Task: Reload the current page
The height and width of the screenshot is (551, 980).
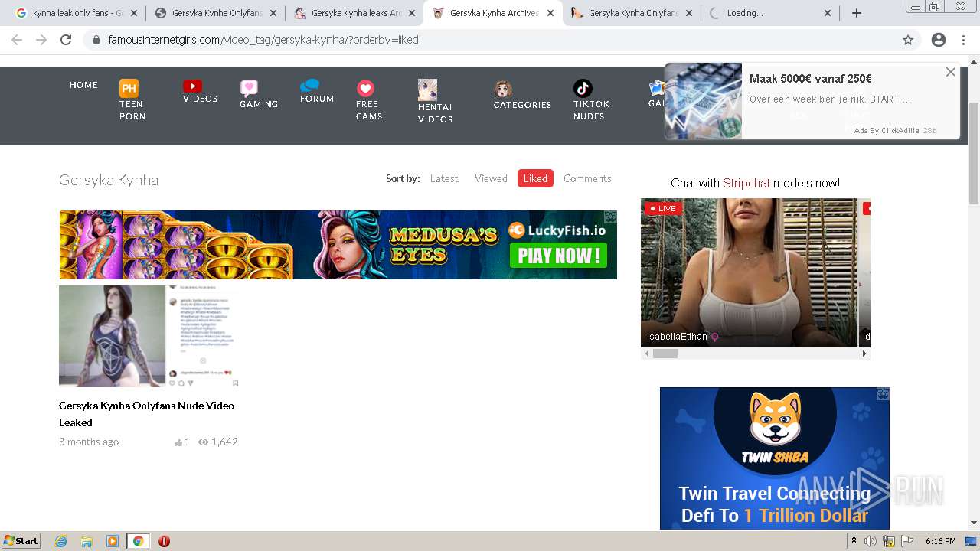Action: [66, 40]
